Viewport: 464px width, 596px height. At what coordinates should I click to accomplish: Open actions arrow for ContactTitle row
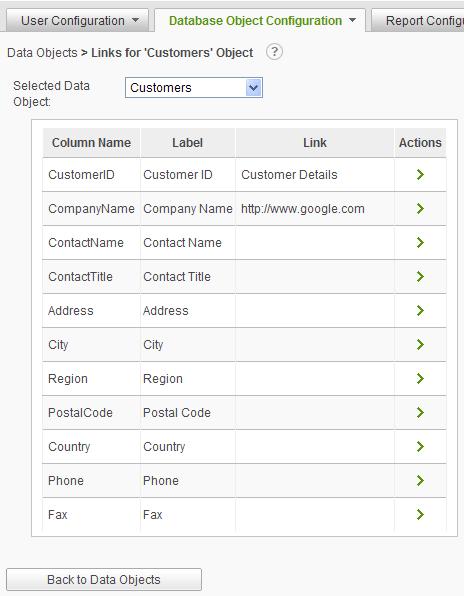(x=420, y=277)
